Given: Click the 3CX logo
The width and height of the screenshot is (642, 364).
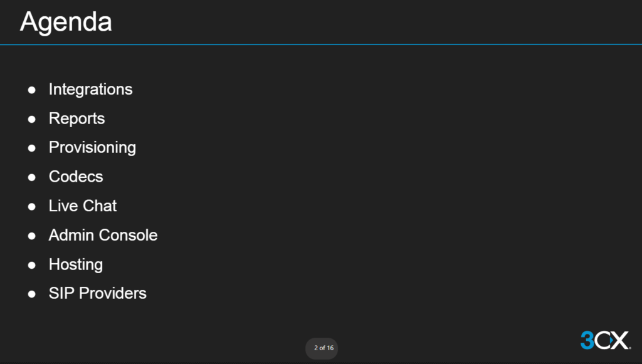Looking at the screenshot, I should tap(604, 340).
